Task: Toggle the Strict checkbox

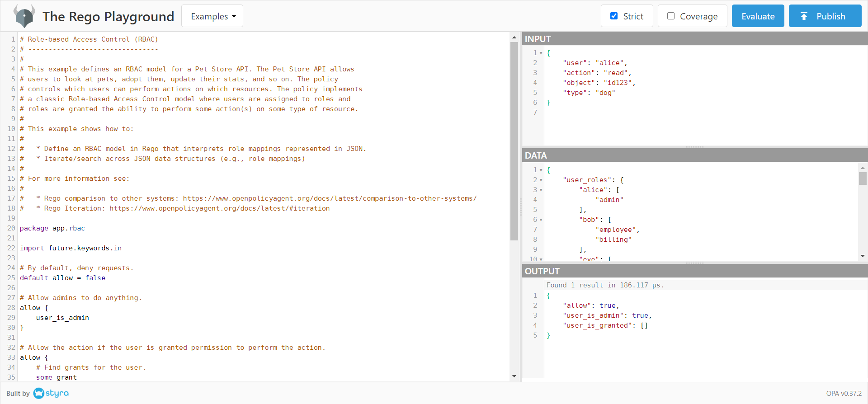Action: (x=614, y=16)
